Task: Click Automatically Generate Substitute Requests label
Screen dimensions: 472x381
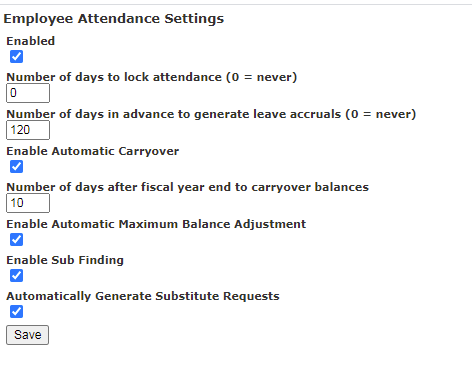Action: point(143,296)
